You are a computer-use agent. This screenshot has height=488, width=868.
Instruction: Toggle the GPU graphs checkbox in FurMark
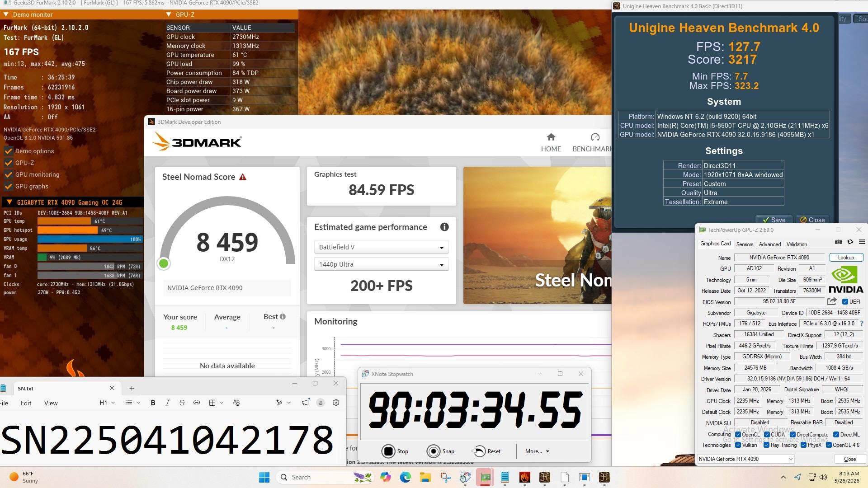pos(8,186)
